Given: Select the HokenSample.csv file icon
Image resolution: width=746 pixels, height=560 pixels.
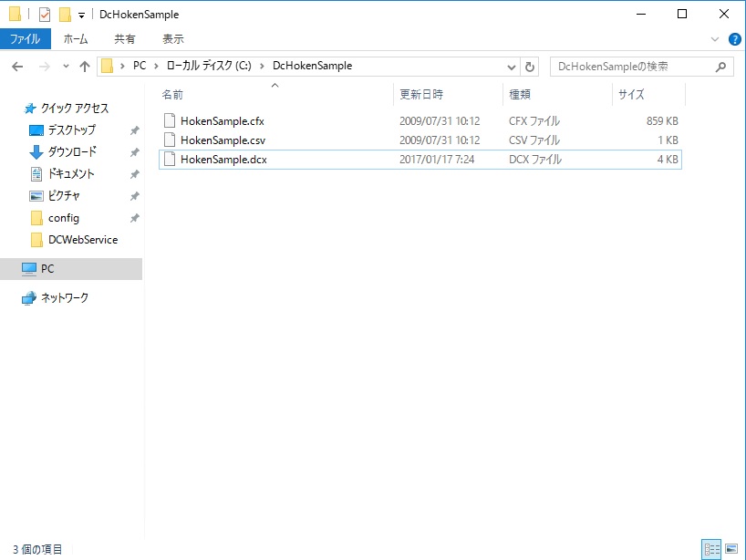Looking at the screenshot, I should coord(170,140).
